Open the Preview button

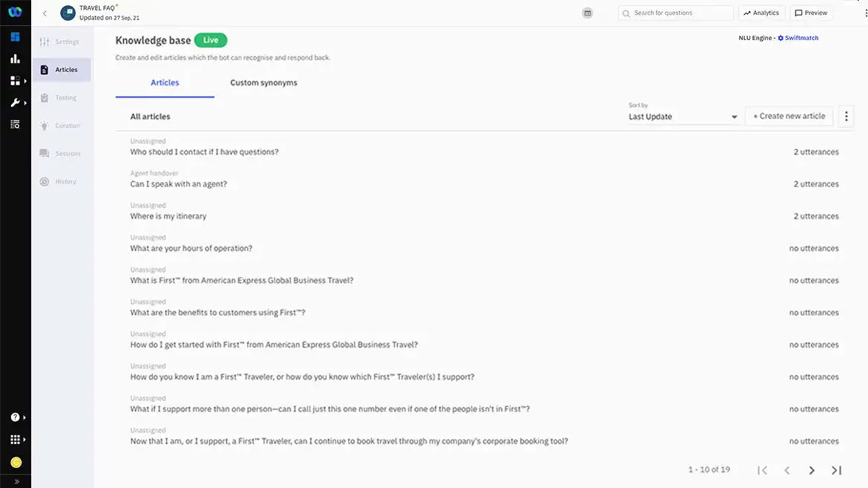(811, 13)
